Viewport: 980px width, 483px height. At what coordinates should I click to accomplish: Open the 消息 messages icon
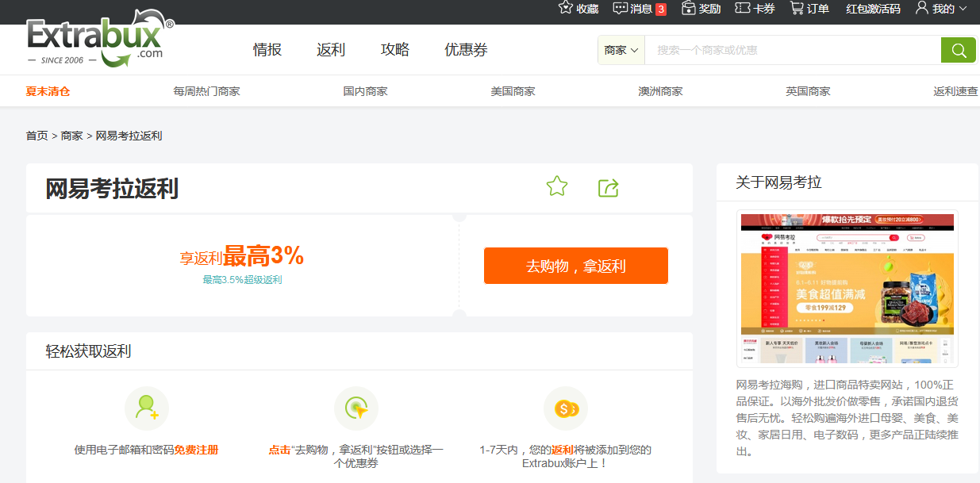[x=620, y=8]
